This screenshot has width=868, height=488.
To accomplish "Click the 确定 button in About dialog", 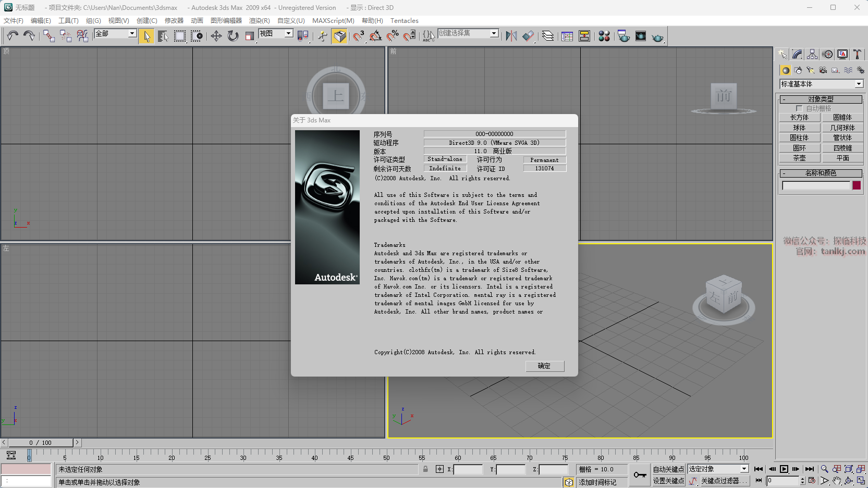I will [544, 366].
